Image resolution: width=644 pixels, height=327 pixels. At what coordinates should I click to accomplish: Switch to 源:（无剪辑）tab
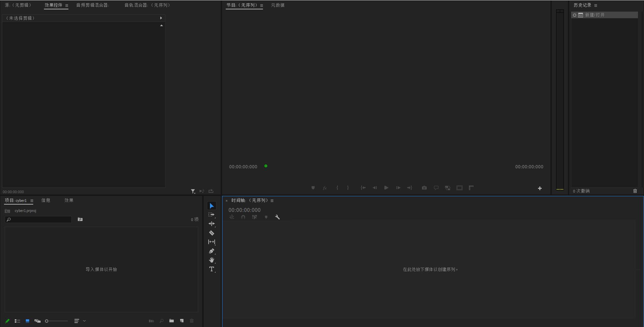[x=18, y=5]
